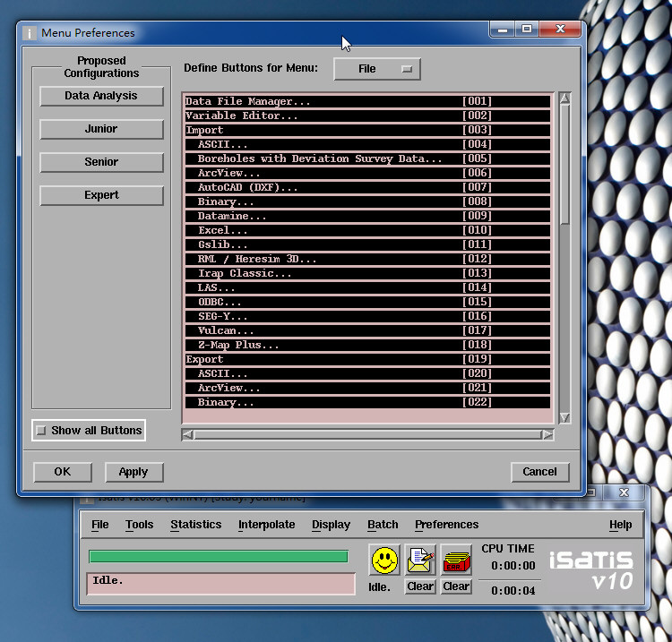Select Excel... [010] row
The height and width of the screenshot is (642, 672).
coord(367,230)
